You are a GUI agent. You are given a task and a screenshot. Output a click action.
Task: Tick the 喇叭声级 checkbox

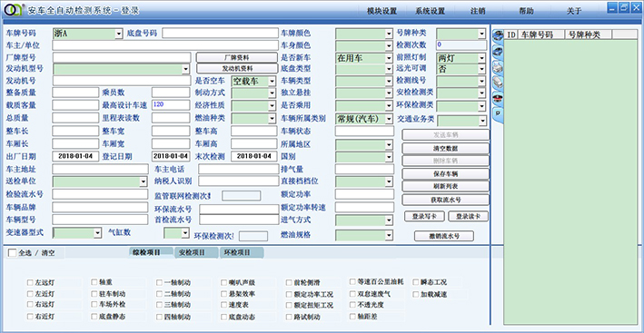[x=223, y=282]
